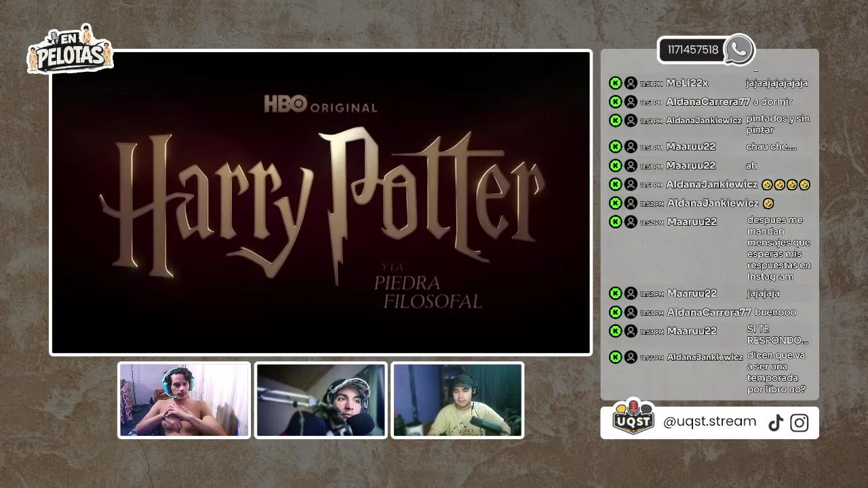
Task: Click the Kick badge on the 'buenooo' message
Action: pos(615,312)
